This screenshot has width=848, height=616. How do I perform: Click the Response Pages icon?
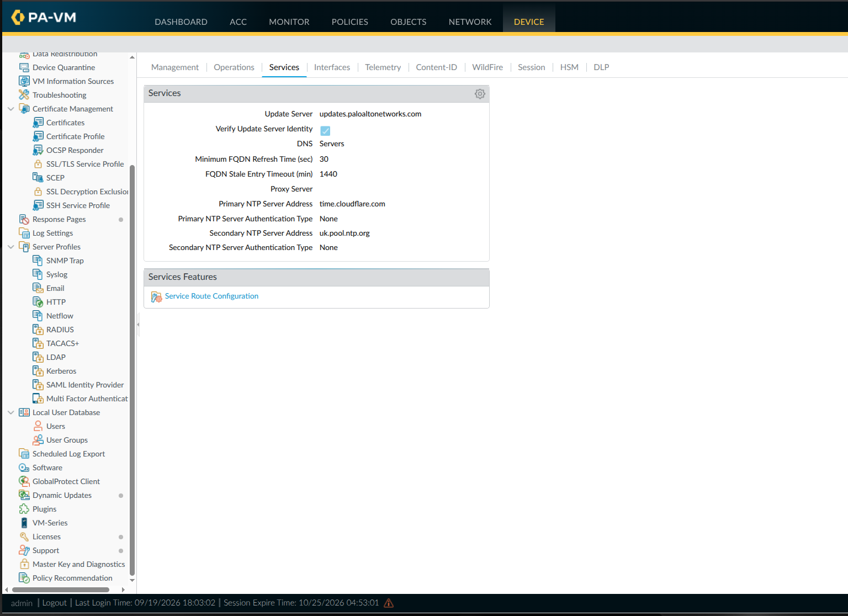(x=24, y=219)
